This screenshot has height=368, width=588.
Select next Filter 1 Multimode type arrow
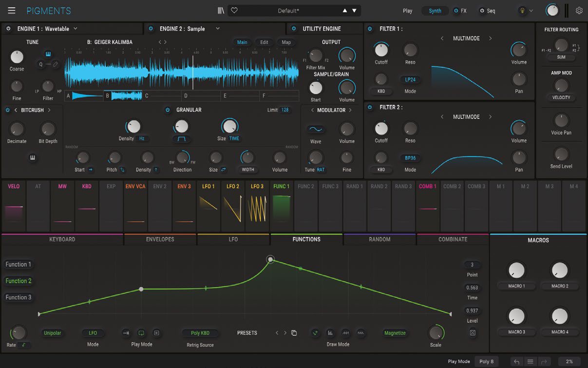click(x=490, y=39)
